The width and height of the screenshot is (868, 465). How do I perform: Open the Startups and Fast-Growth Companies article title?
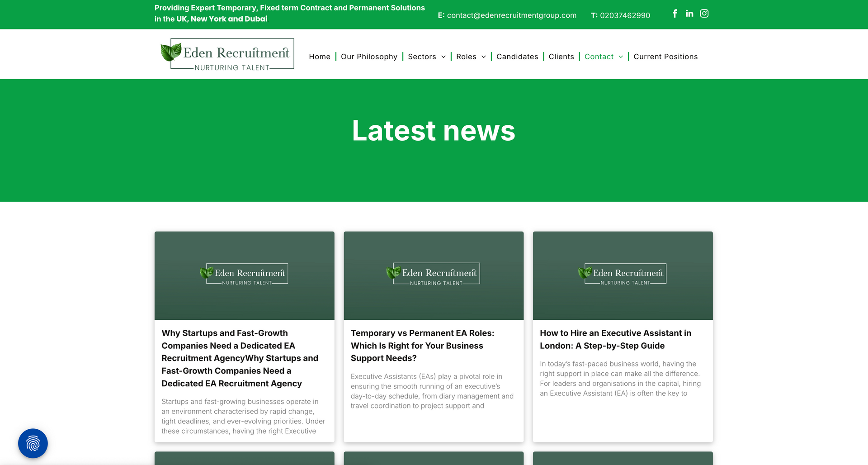[x=240, y=358]
